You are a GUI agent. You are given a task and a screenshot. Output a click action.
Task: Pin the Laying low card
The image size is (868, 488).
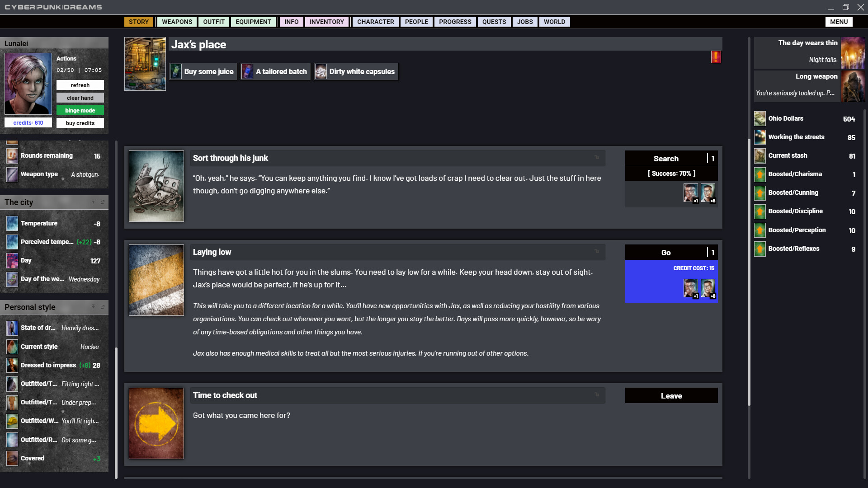point(597,252)
